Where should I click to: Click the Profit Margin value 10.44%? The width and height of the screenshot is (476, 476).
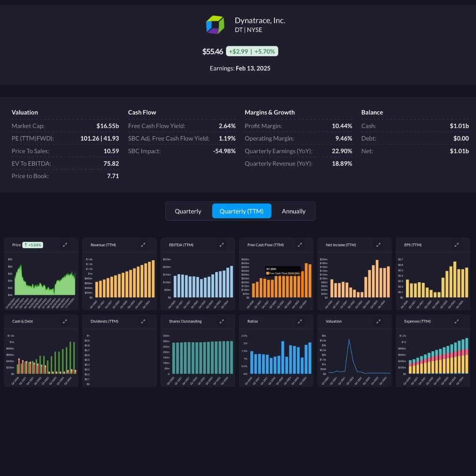coord(342,126)
